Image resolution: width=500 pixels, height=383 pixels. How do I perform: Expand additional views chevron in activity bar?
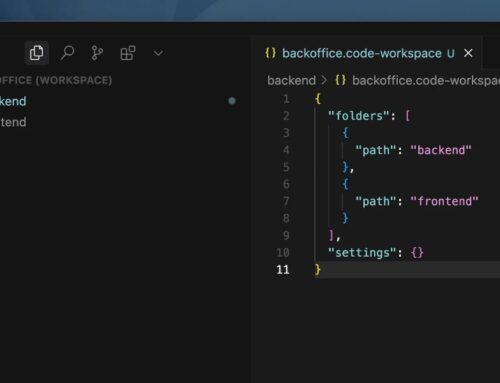158,53
